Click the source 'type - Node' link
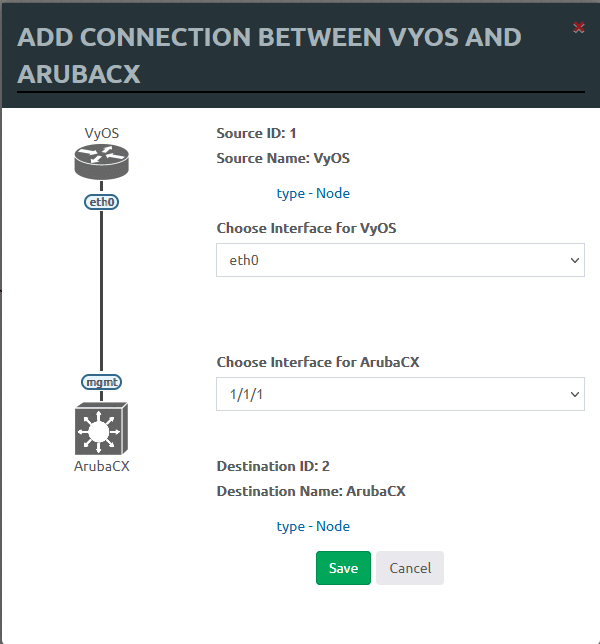Screen dimensions: 600x644 313,193
